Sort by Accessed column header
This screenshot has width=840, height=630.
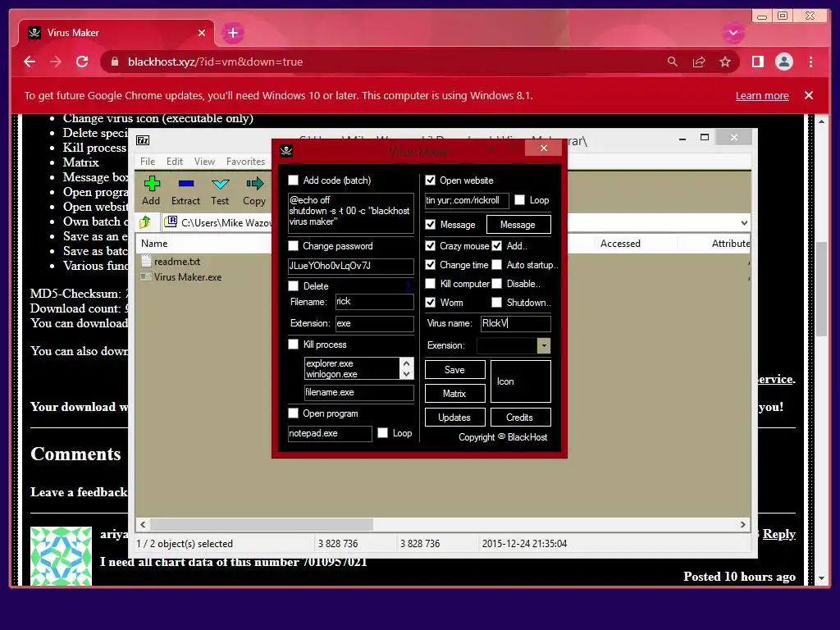(620, 243)
